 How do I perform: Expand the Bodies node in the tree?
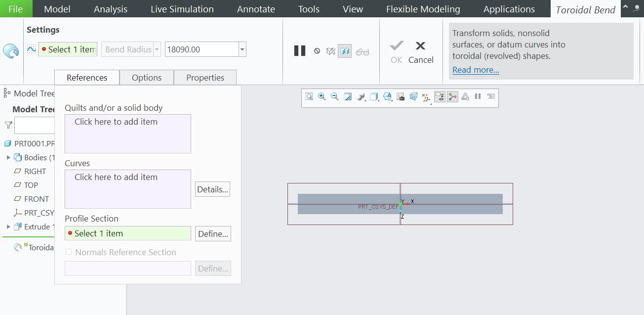(x=8, y=158)
